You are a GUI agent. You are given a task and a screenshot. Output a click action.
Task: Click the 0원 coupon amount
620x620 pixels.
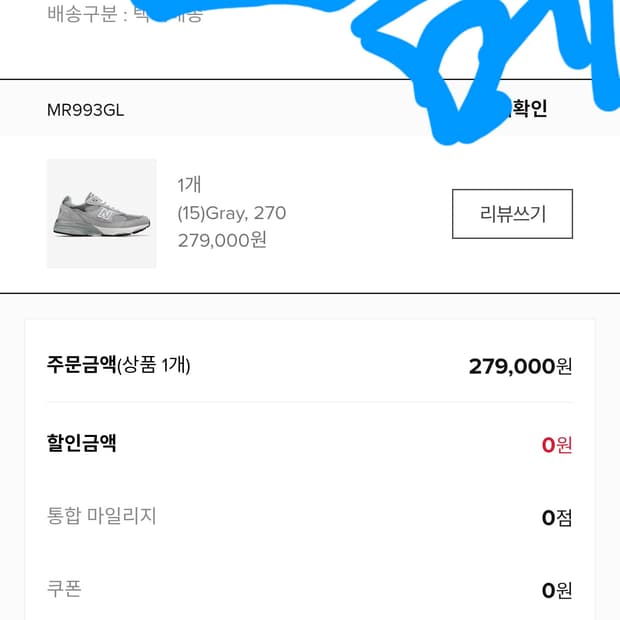click(x=557, y=591)
